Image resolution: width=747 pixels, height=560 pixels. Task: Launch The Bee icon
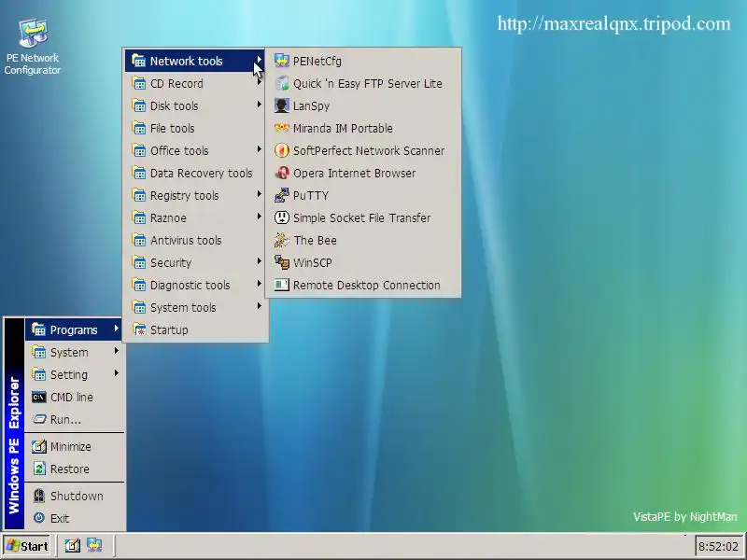[x=282, y=240]
